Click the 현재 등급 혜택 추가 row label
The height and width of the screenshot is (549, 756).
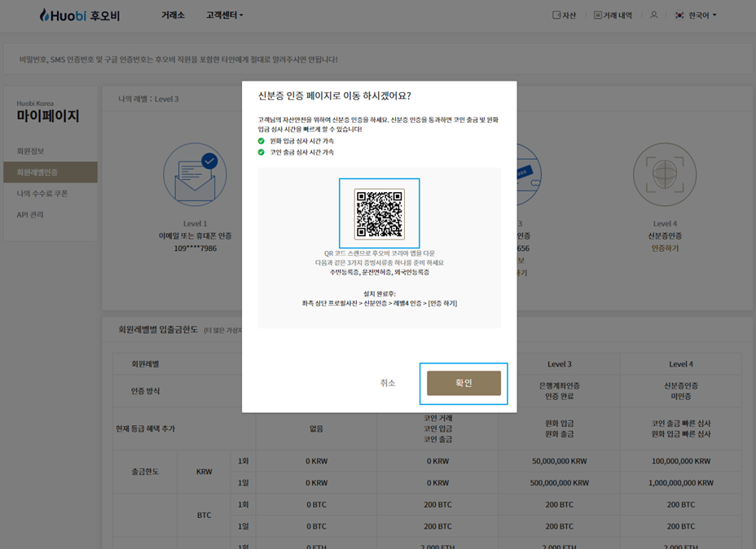point(145,428)
